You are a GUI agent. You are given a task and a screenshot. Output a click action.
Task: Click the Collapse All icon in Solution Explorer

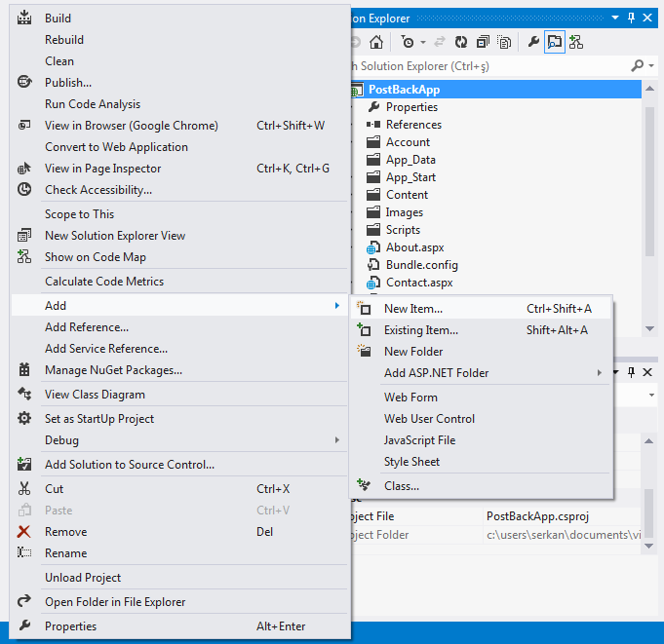(483, 42)
